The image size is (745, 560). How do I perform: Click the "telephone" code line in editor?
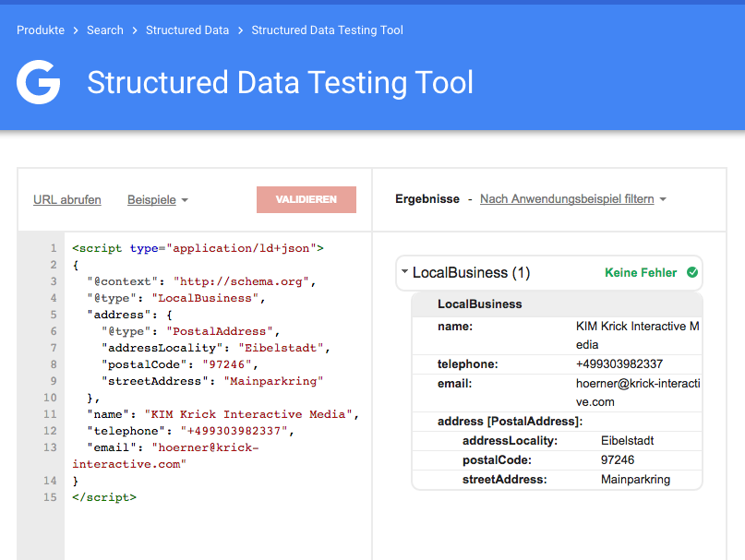coord(190,431)
